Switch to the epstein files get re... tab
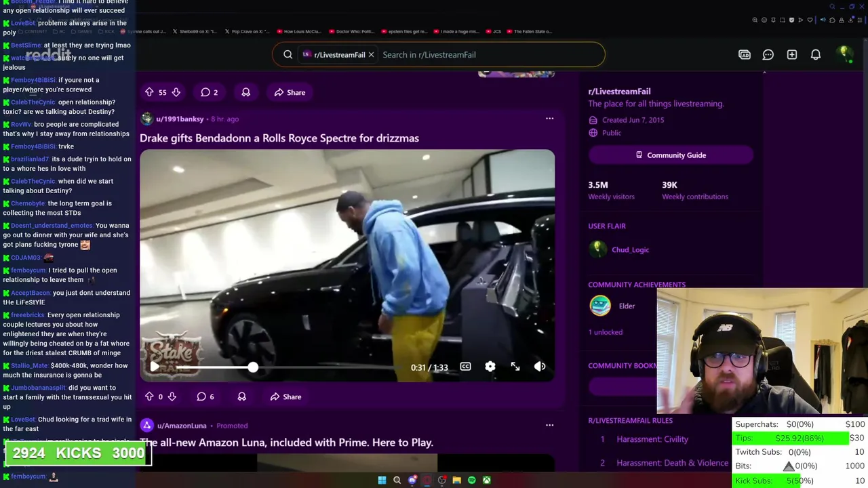The image size is (868, 488). pyautogui.click(x=404, y=31)
